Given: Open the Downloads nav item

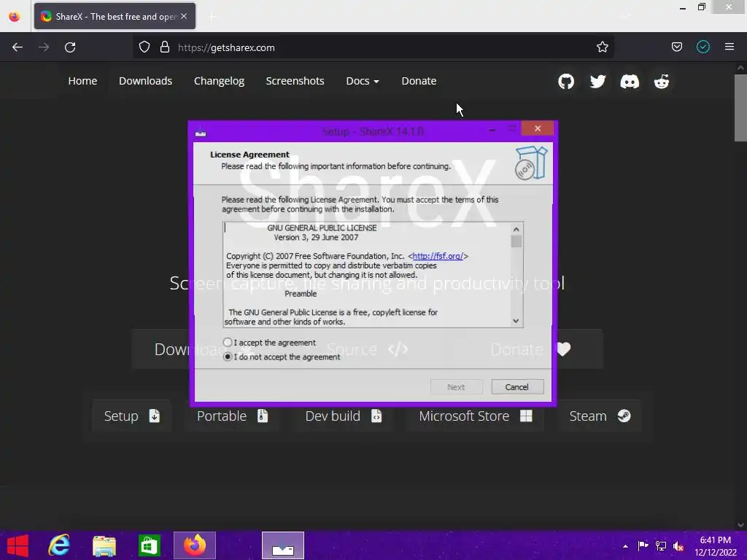Looking at the screenshot, I should pos(145,81).
